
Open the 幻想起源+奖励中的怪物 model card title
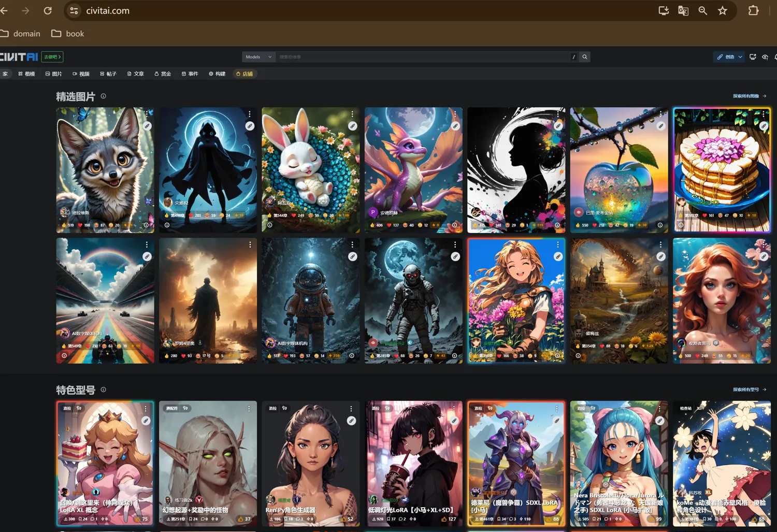point(195,510)
